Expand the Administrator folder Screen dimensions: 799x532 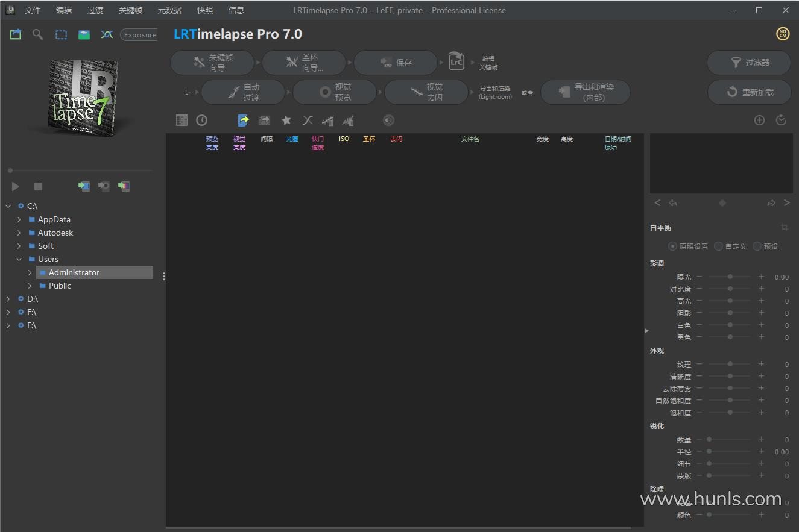coord(30,272)
